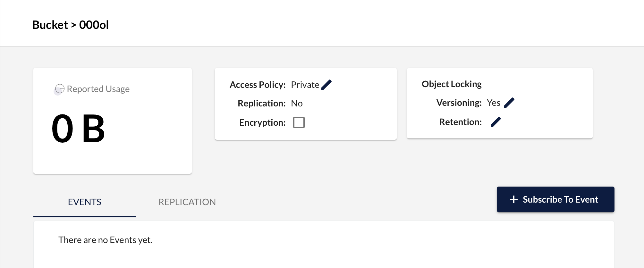Click the 000ol bucket name in header
Image resolution: width=644 pixels, height=268 pixels.
tap(94, 25)
